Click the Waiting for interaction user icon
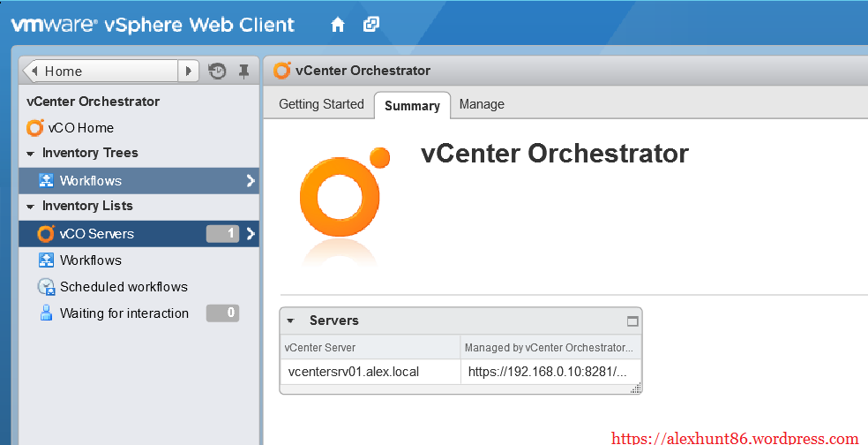This screenshot has height=445, width=868. point(46,313)
